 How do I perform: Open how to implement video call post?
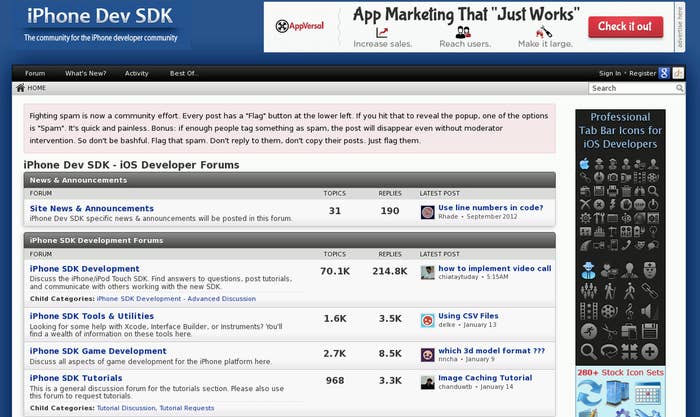pos(495,268)
